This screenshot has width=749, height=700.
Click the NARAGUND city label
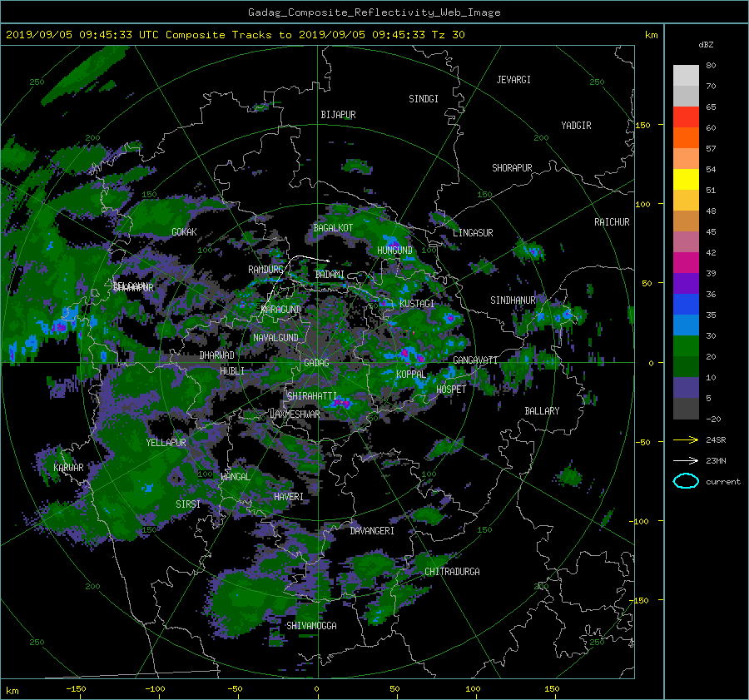(281, 310)
